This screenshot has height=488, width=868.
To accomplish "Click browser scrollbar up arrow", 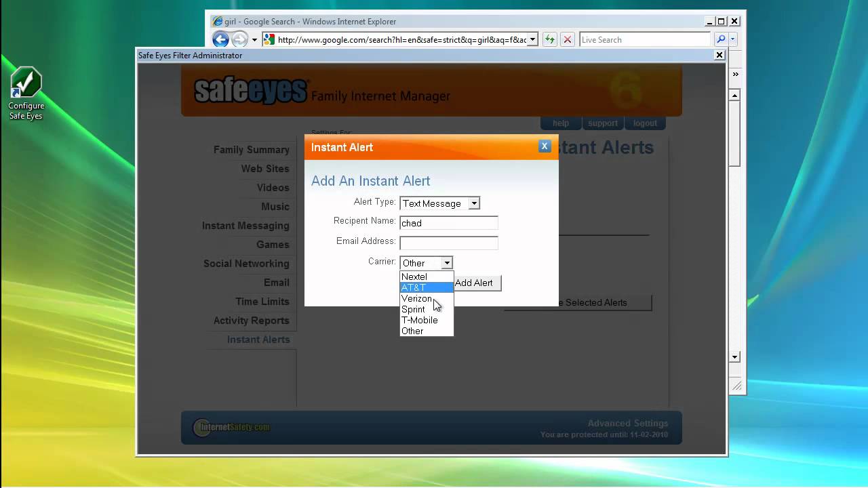I will [x=734, y=96].
